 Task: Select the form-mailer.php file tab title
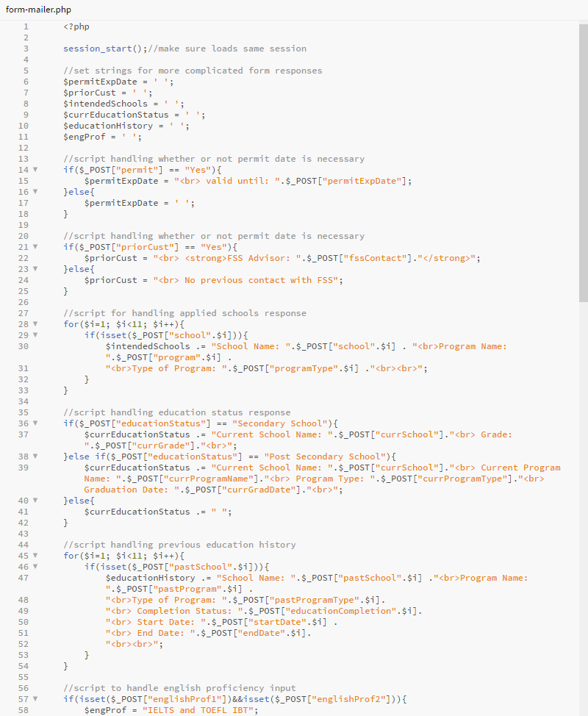pyautogui.click(x=38, y=10)
